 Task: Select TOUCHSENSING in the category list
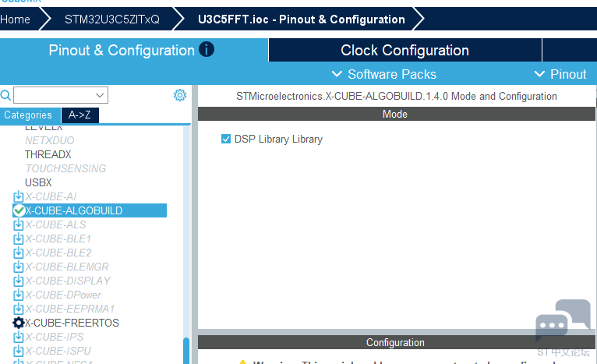65,168
